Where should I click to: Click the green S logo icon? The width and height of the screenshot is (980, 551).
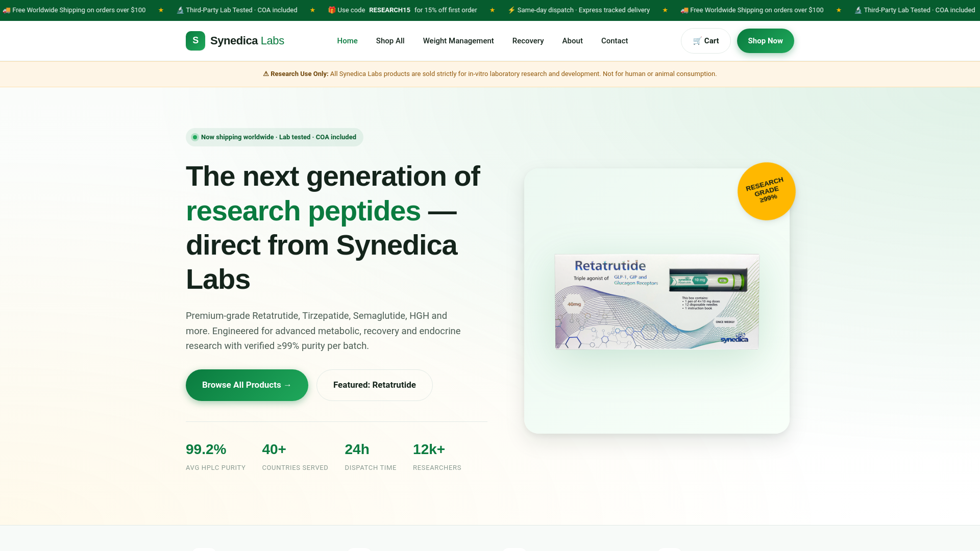tap(195, 41)
